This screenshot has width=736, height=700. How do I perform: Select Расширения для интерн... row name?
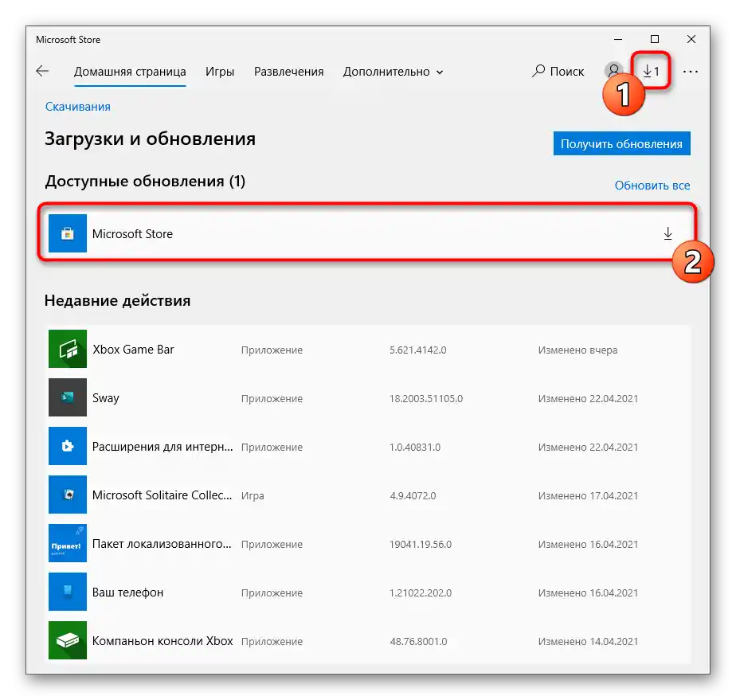[x=162, y=447]
